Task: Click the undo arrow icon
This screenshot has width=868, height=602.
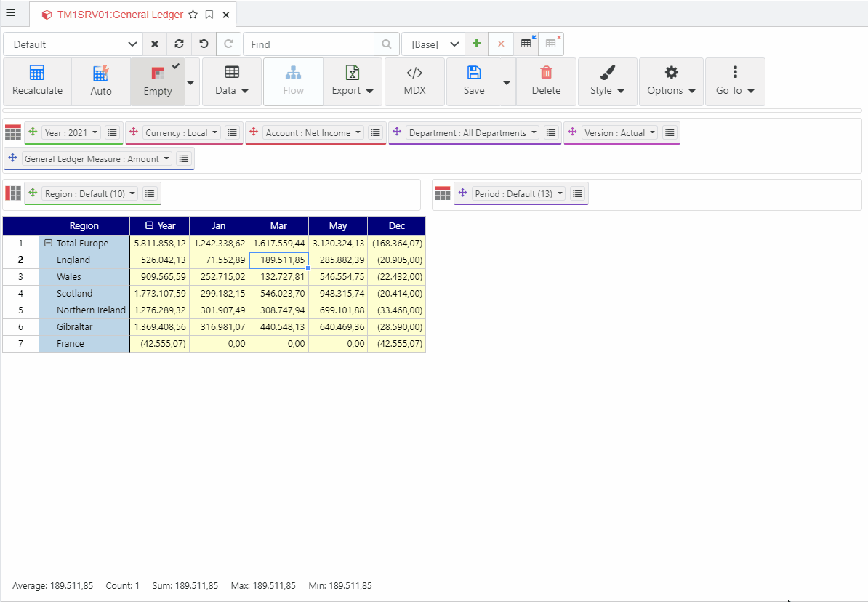Action: [204, 44]
